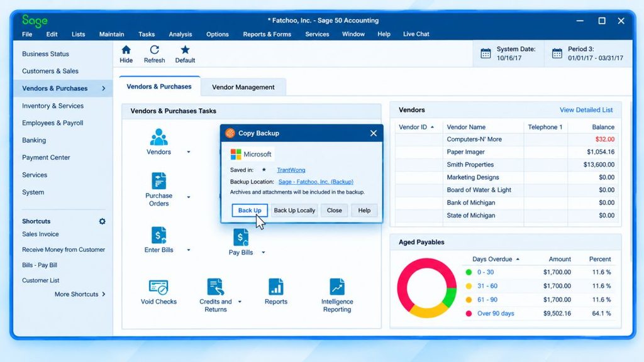The image size is (644, 362).
Task: Click the Back Up Locally button
Action: 294,210
